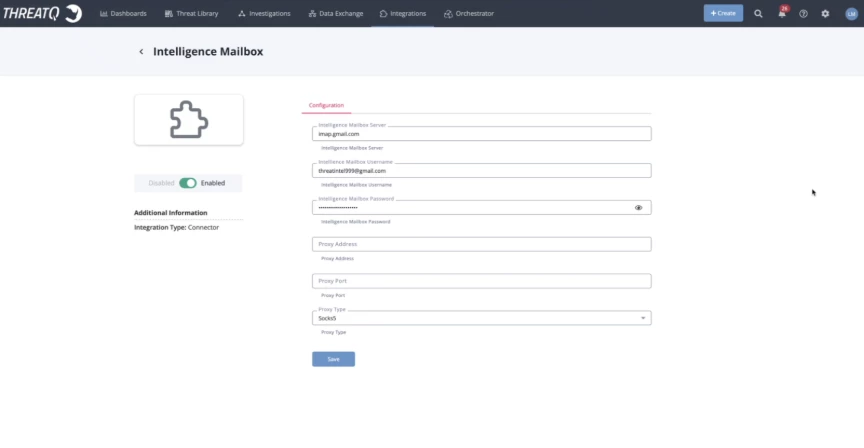The width and height of the screenshot is (864, 448).
Task: Open the Data Exchange menu
Action: pos(336,13)
